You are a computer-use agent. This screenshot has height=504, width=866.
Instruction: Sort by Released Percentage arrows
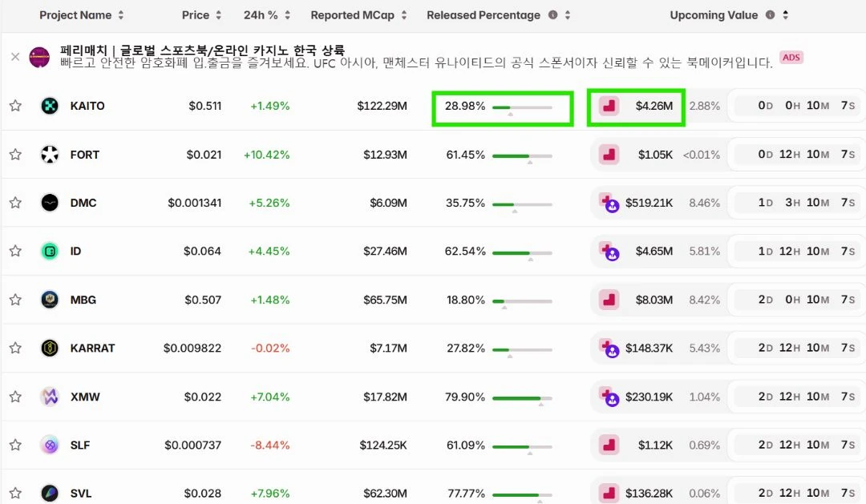point(567,15)
